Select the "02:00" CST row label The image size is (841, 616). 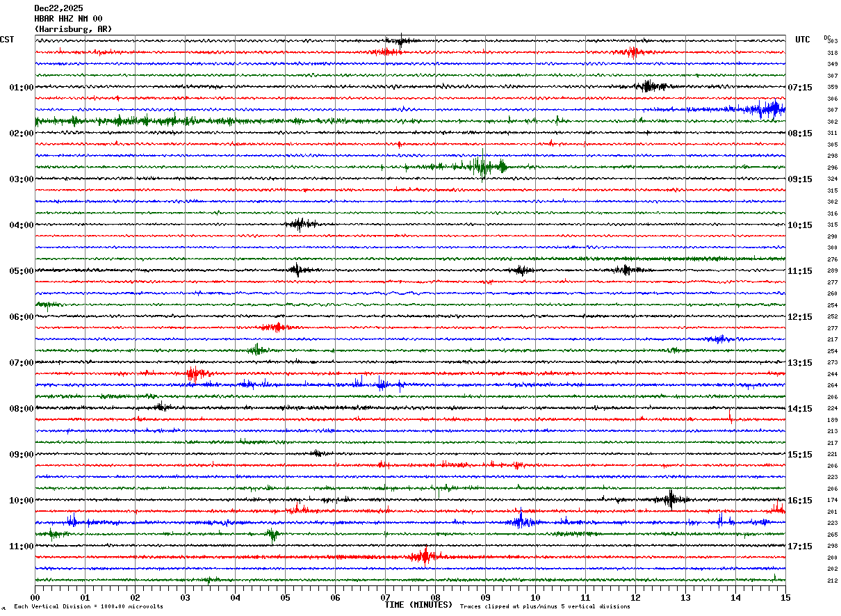[22, 133]
